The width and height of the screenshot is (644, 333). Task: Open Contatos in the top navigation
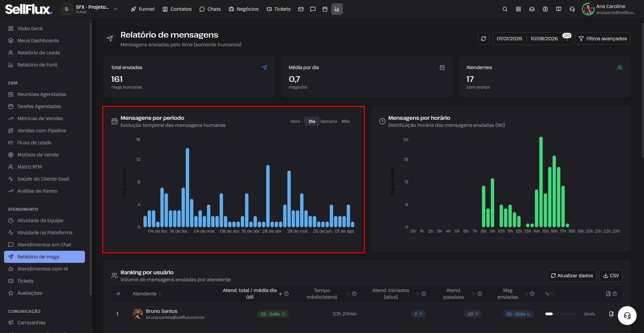(x=177, y=9)
